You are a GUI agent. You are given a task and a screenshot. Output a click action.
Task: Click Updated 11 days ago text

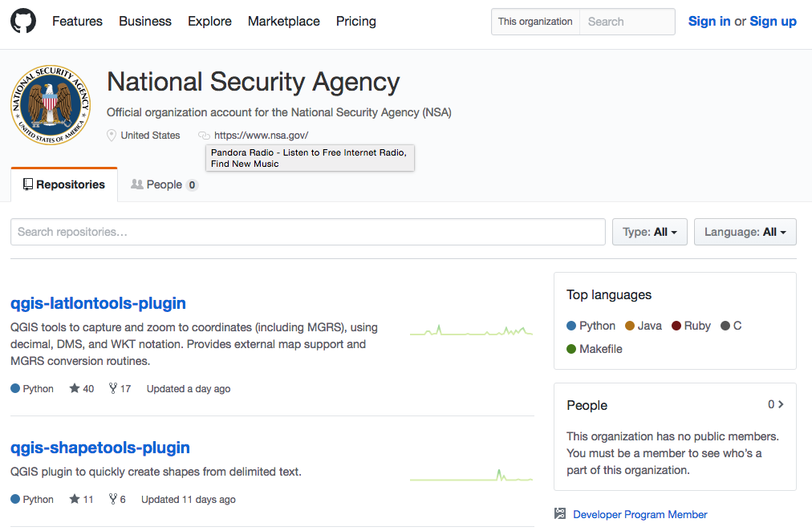click(189, 500)
